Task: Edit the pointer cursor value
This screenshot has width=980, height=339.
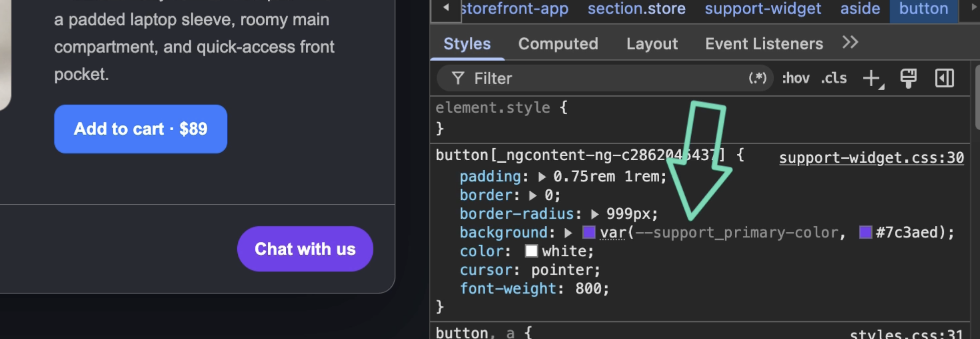Action: click(x=563, y=270)
